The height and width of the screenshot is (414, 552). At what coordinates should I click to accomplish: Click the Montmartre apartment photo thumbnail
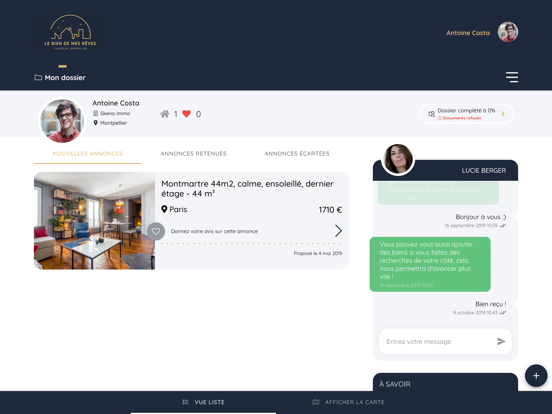(94, 221)
